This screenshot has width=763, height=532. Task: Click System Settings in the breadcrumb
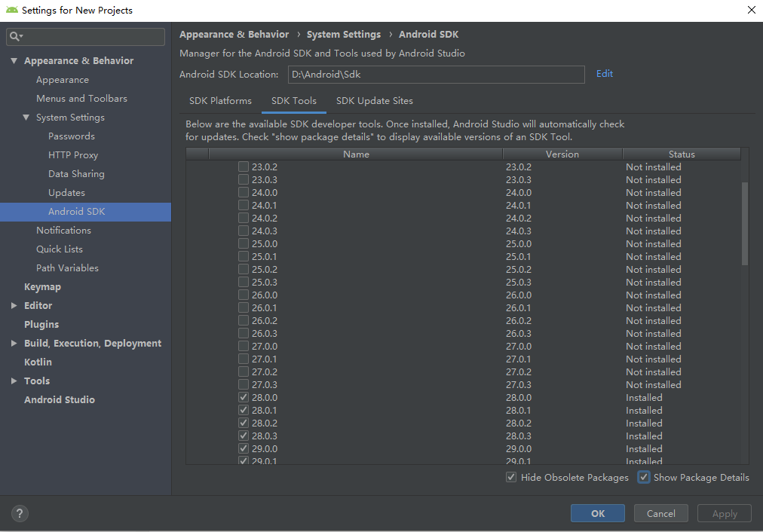344,35
